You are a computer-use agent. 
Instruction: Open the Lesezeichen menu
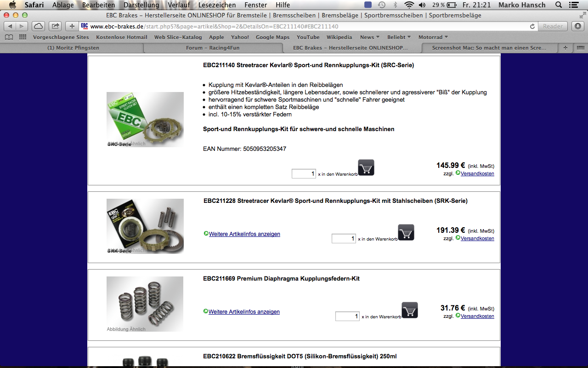pyautogui.click(x=217, y=5)
